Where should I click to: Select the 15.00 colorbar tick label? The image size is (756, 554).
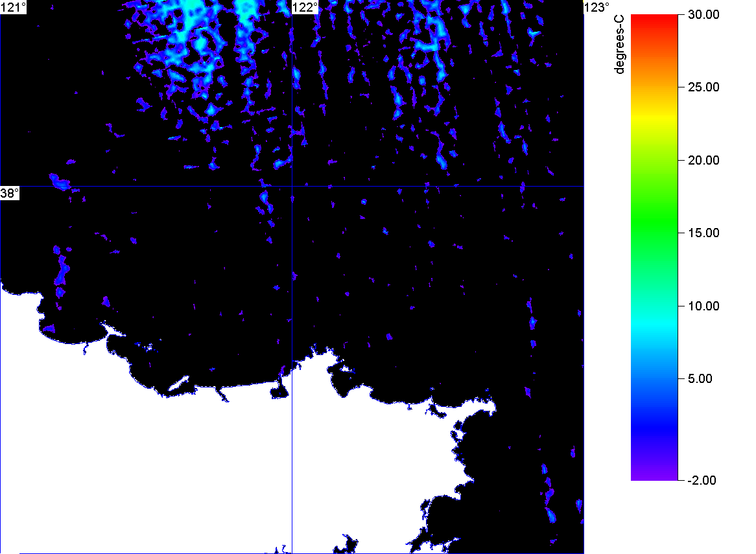pos(703,233)
